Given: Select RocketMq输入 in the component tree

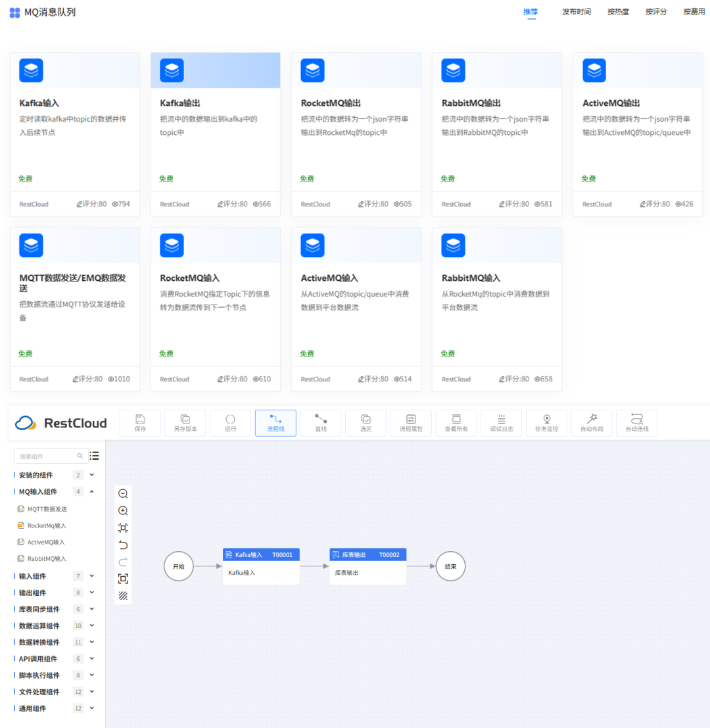Looking at the screenshot, I should (x=42, y=525).
